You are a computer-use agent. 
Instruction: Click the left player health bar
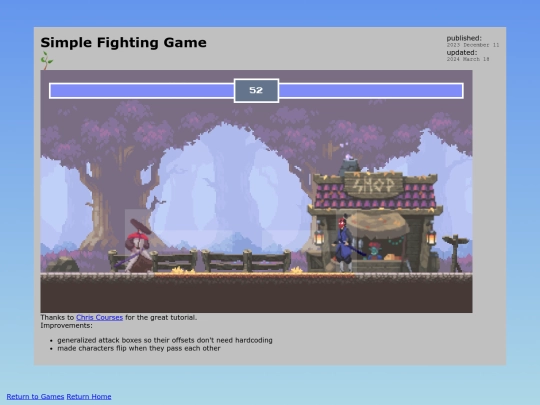point(142,91)
